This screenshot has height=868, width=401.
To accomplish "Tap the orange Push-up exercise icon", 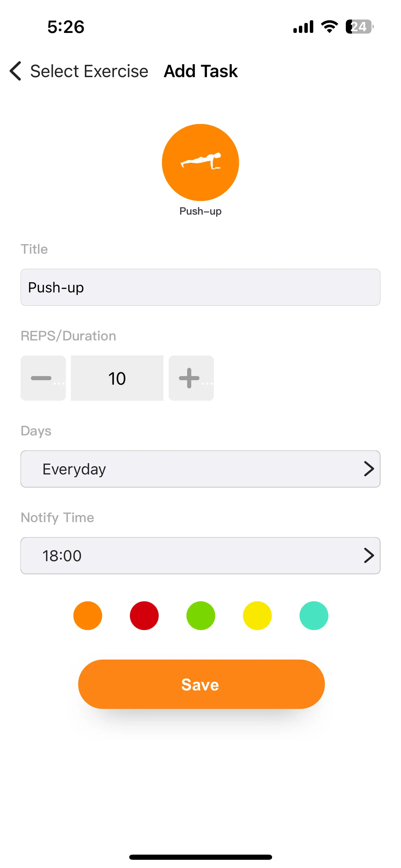I will click(200, 162).
